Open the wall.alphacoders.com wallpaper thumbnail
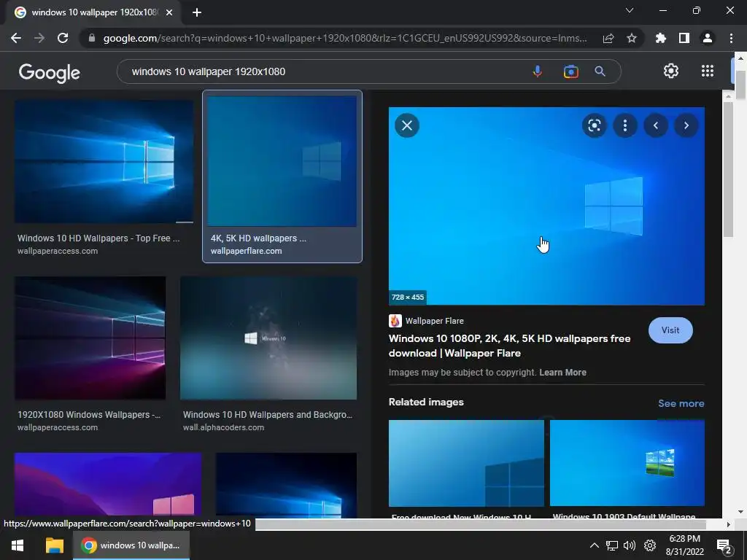Viewport: 747px width, 560px height. click(268, 338)
